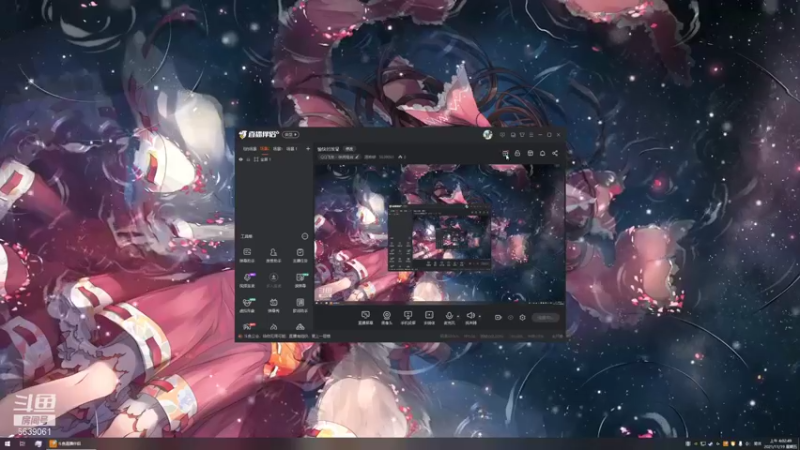
Task: Click the second link in the bottom status bar
Action: [274, 336]
